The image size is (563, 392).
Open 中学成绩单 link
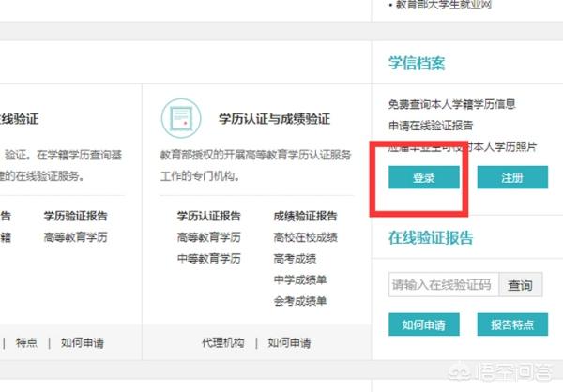(300, 279)
